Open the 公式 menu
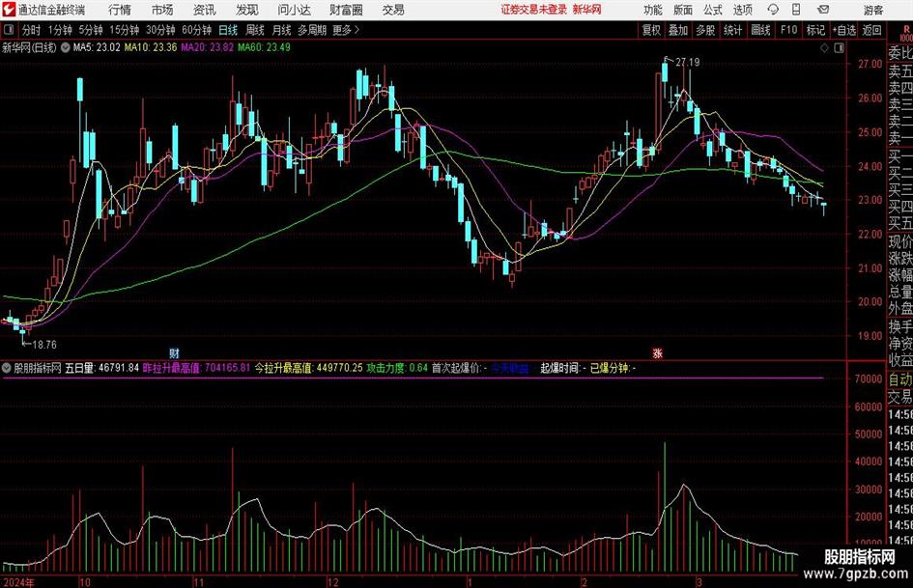Screen dimensions: 913x588 click(713, 10)
